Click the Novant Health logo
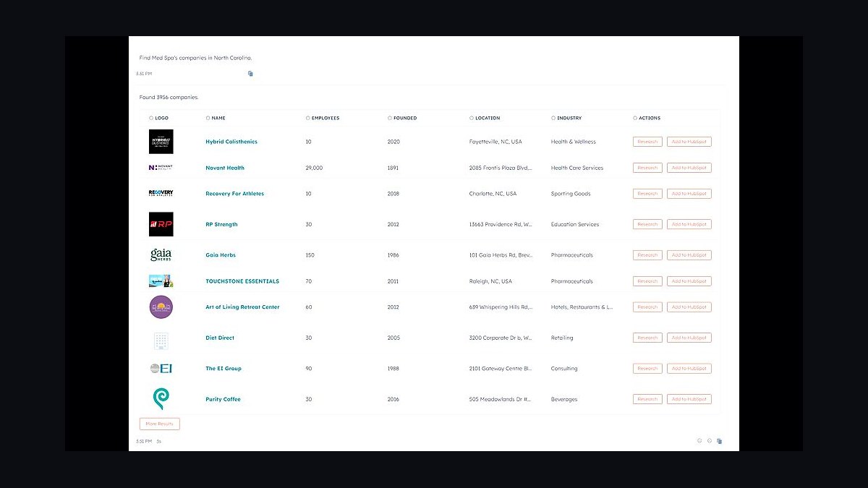 point(161,168)
